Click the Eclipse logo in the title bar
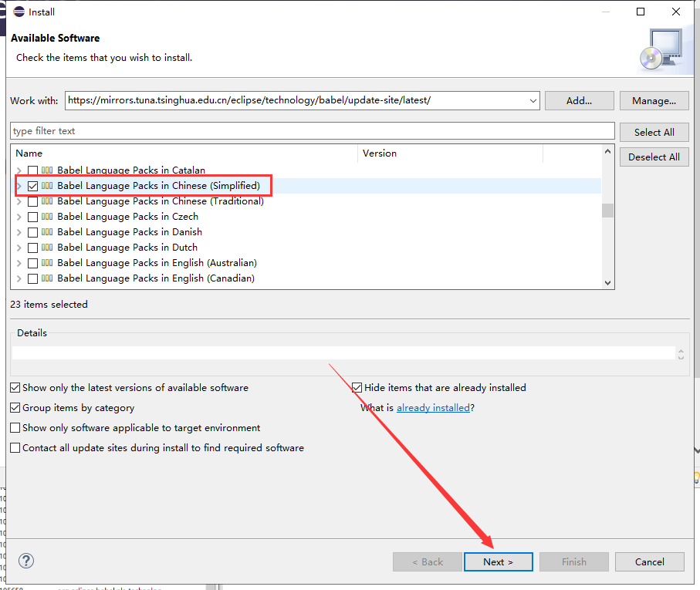700x590 pixels. pyautogui.click(x=19, y=12)
